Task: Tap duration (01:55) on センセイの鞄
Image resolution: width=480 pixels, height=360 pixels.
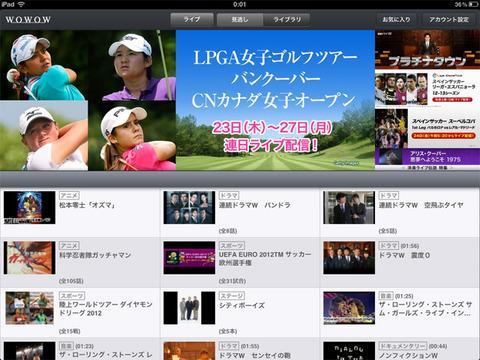Action: pos(250,346)
